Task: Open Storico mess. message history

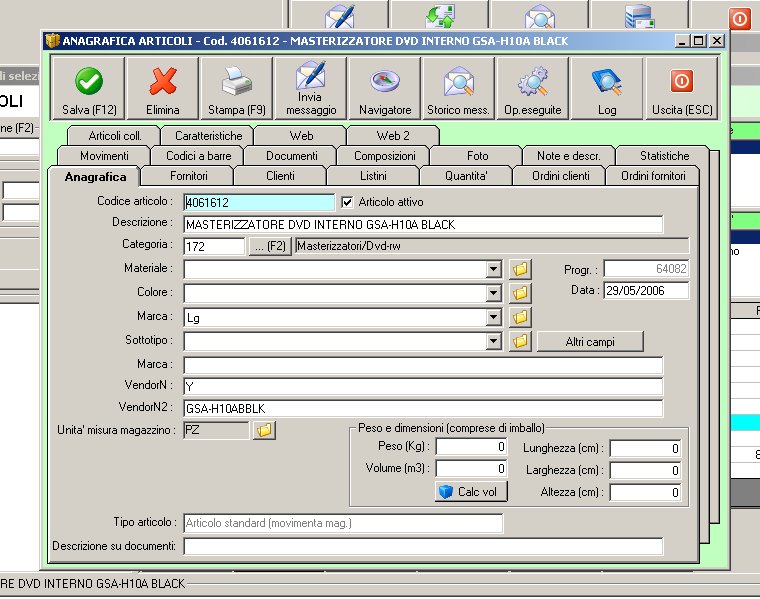Action: click(x=458, y=89)
